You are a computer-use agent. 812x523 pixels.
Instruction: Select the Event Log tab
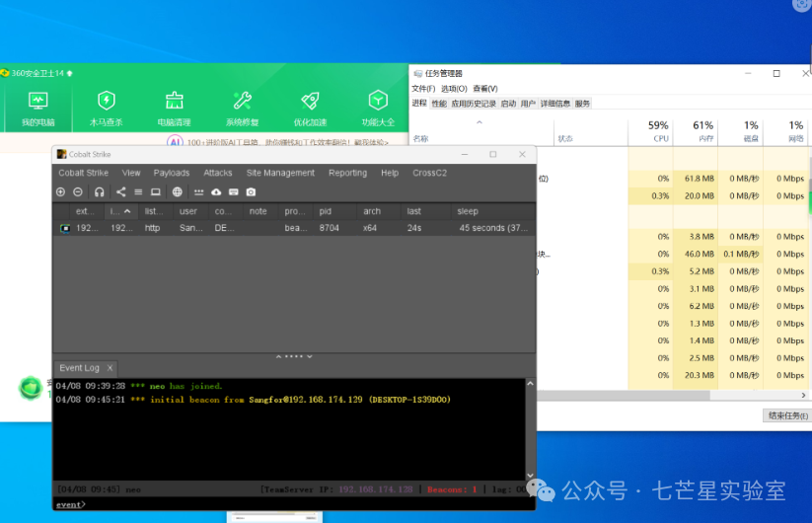[x=79, y=368]
